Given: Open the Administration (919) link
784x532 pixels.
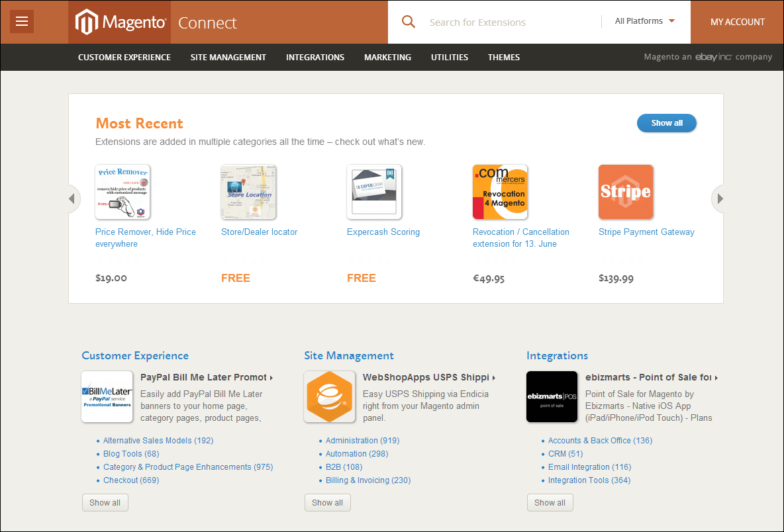Looking at the screenshot, I should click(x=362, y=441).
